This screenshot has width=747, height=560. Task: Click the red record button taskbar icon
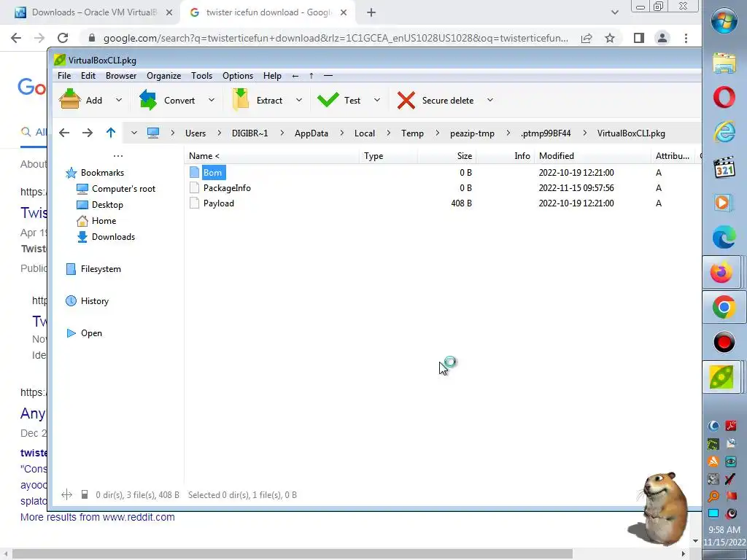pos(724,343)
